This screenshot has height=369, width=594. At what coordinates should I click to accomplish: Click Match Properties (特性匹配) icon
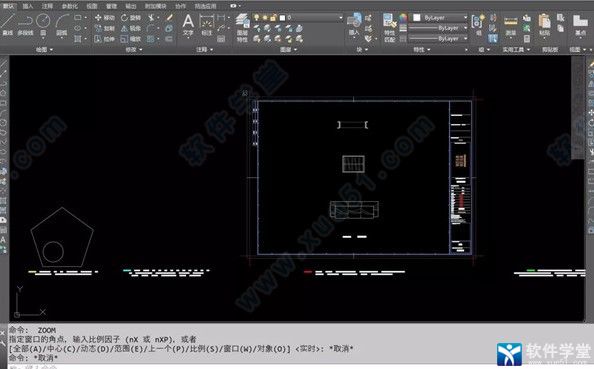(389, 27)
